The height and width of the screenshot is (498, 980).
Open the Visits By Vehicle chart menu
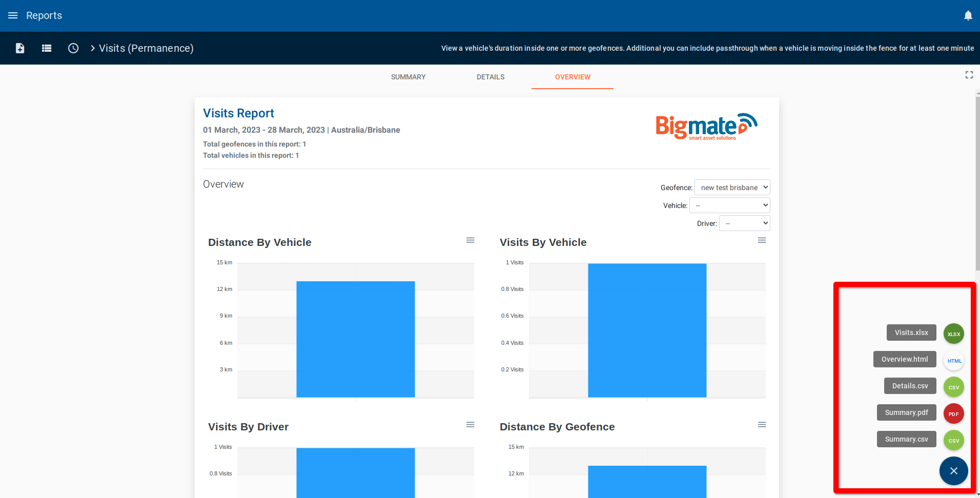(x=762, y=240)
